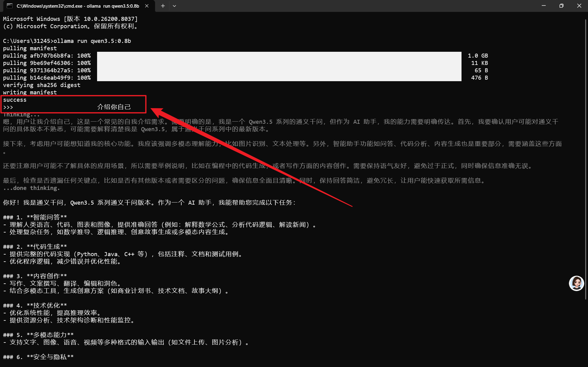
Task: Click the '476 B' download size
Action: [480, 78]
